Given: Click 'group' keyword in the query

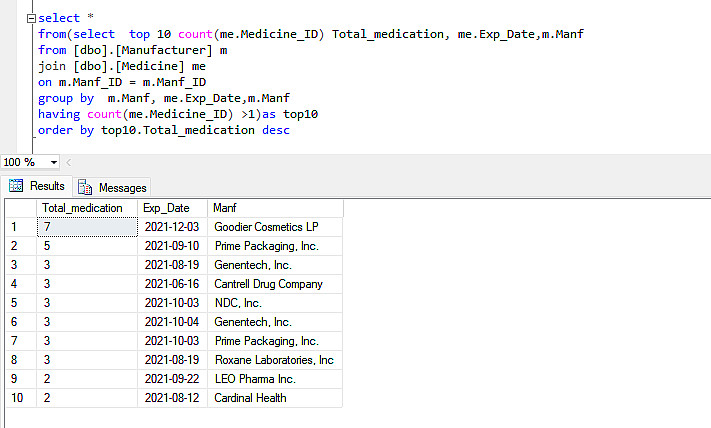Looking at the screenshot, I should click(55, 98).
